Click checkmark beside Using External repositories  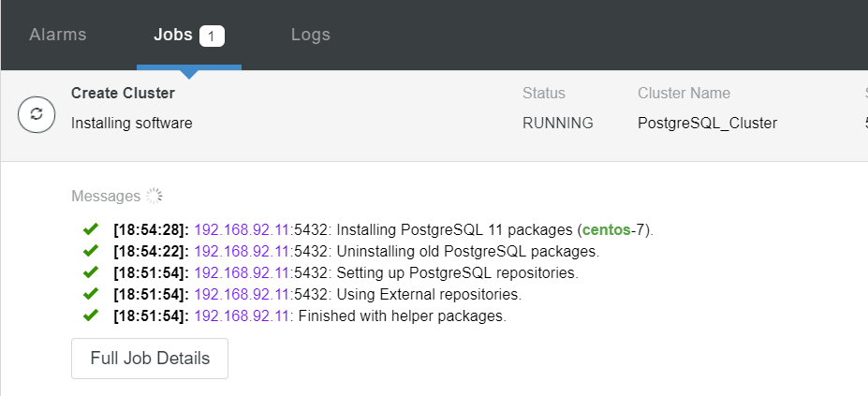pos(91,294)
